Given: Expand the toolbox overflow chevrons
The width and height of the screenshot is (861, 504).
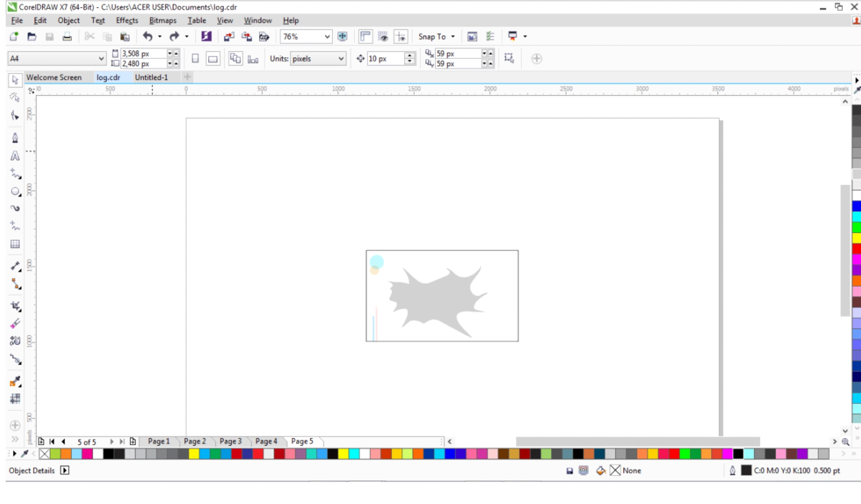Looking at the screenshot, I should coord(15,439).
